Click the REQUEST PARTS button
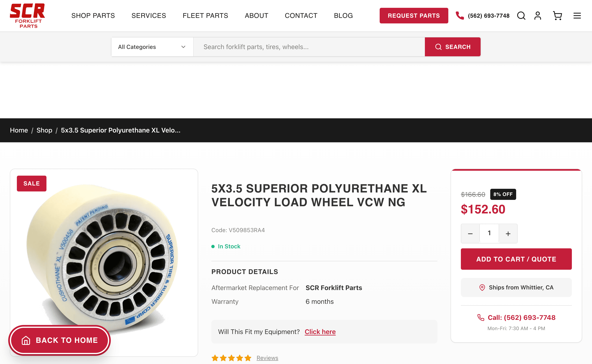 pos(414,16)
